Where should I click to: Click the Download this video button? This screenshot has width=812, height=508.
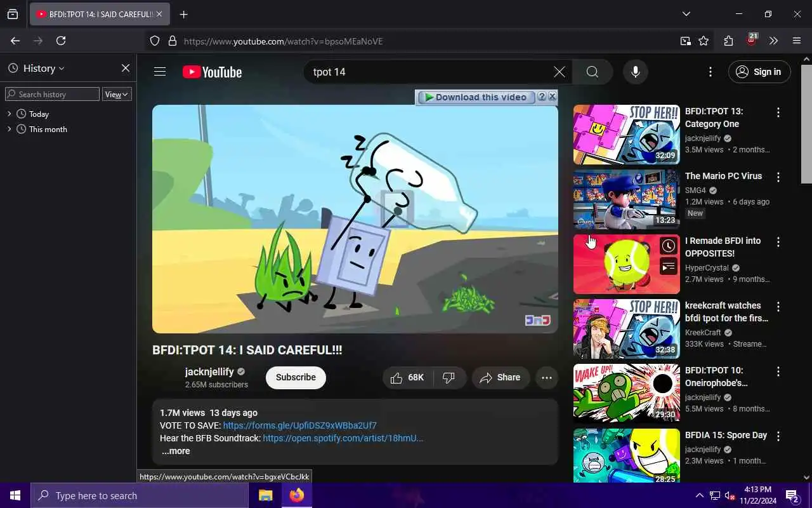[476, 97]
